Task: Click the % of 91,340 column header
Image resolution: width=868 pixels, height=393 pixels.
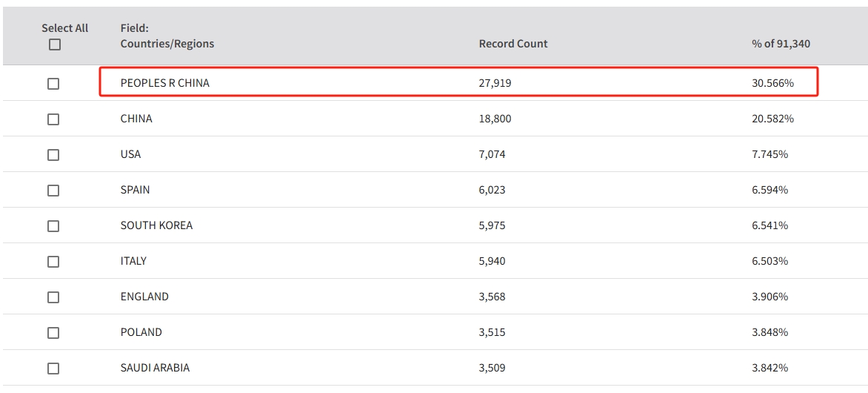Action: click(781, 44)
